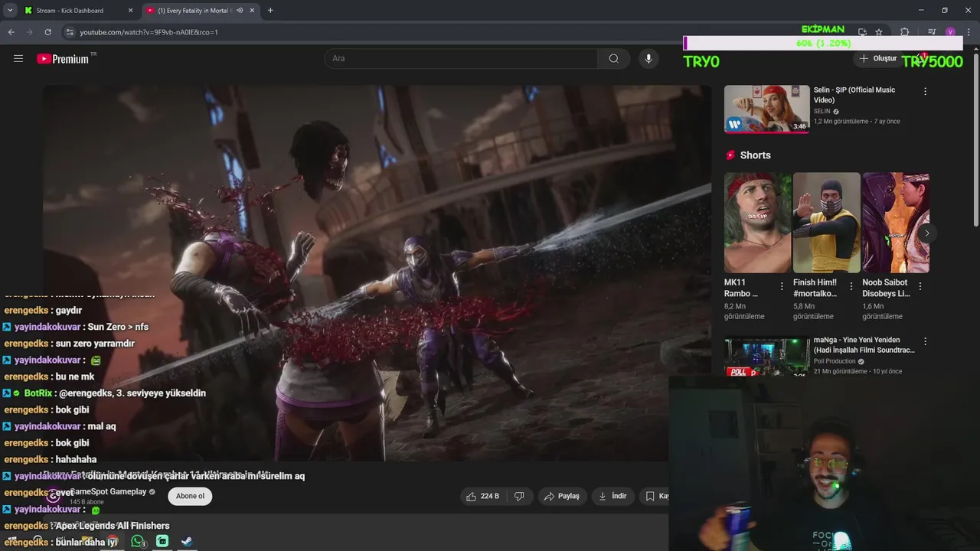Viewport: 980px width, 551px height.
Task: Reload the page with refresh icon
Action: click(x=47, y=32)
